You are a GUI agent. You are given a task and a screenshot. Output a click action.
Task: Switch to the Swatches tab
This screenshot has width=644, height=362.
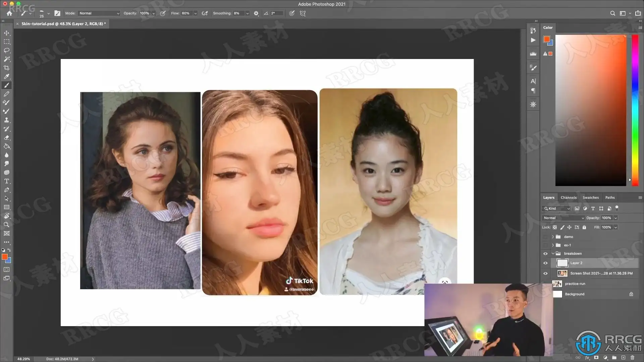pyautogui.click(x=590, y=197)
